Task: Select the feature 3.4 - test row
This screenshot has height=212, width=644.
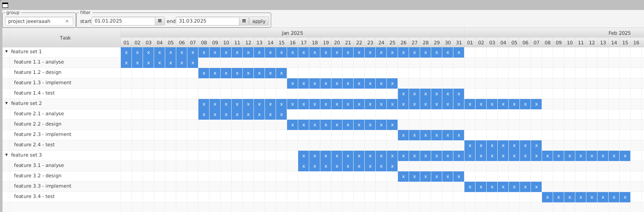Action: click(34, 196)
